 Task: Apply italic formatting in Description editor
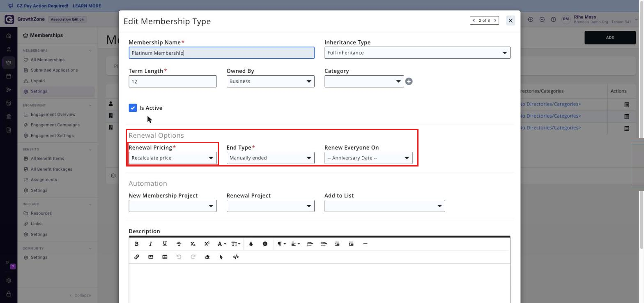[151, 244]
